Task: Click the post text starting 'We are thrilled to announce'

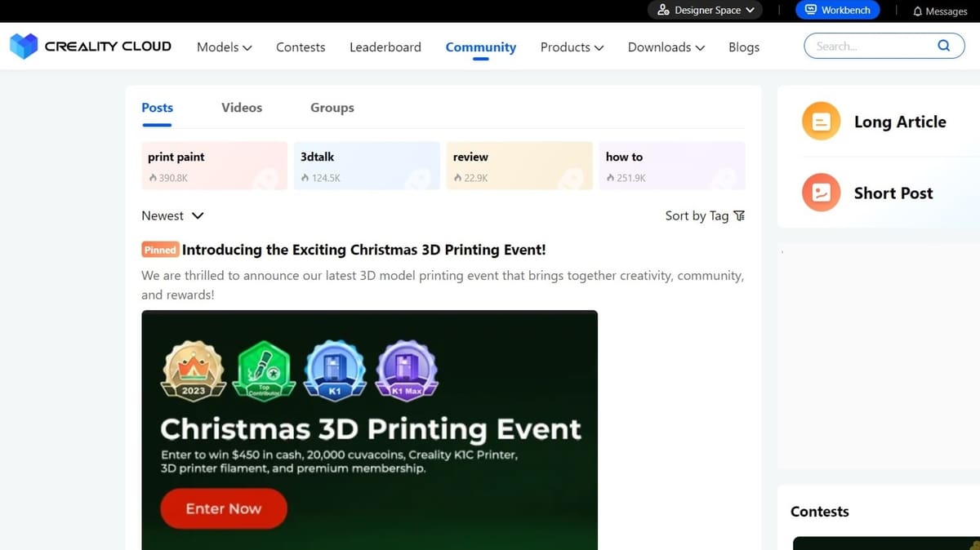Action: pos(443,285)
